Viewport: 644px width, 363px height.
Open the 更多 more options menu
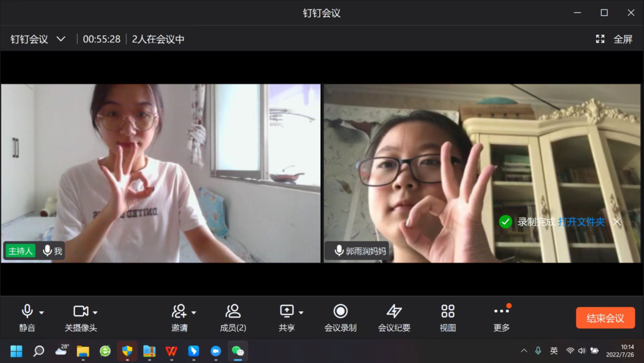(x=501, y=318)
